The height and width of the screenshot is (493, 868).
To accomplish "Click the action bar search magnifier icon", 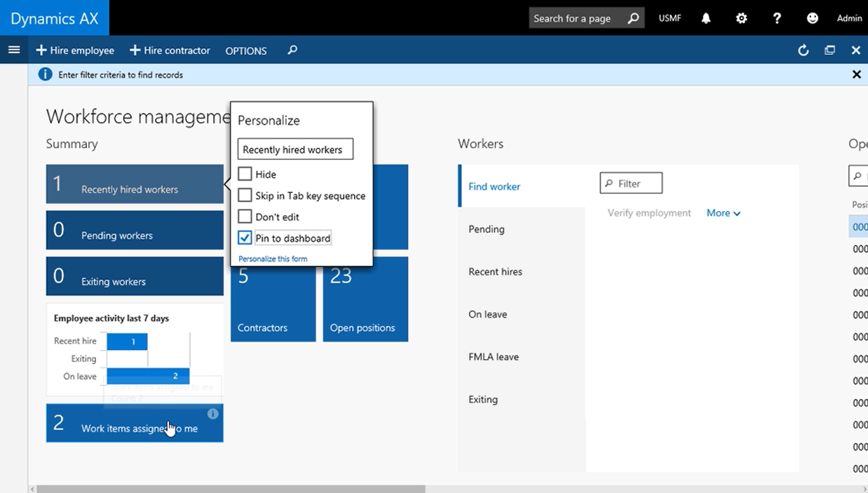I will click(292, 50).
